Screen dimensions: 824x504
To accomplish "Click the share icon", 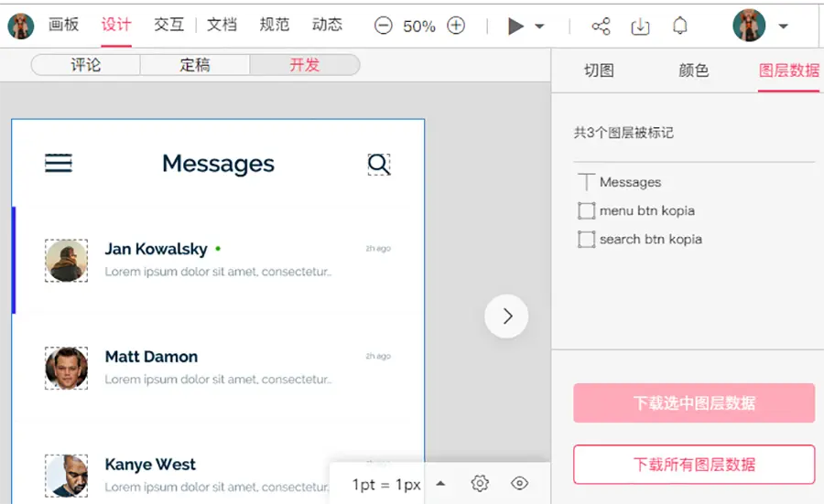I will click(601, 26).
